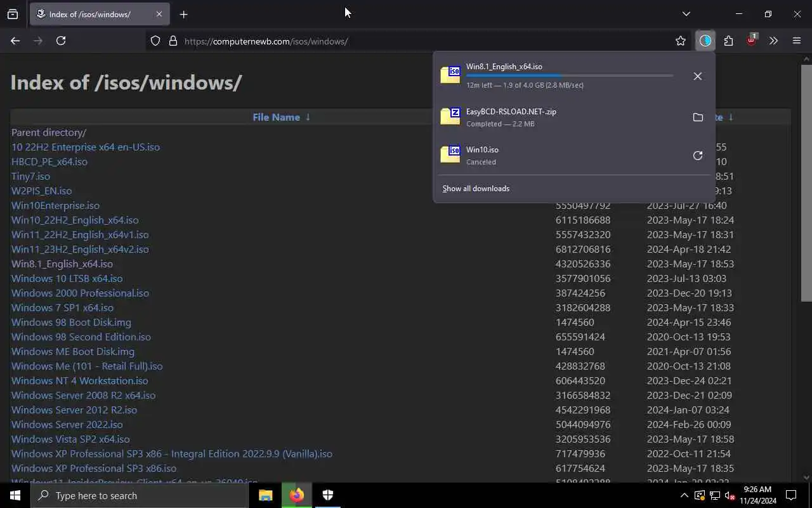Download Windows Me (101 - Retail Full).iso
Screen dimensions: 812x508
click(87, 366)
